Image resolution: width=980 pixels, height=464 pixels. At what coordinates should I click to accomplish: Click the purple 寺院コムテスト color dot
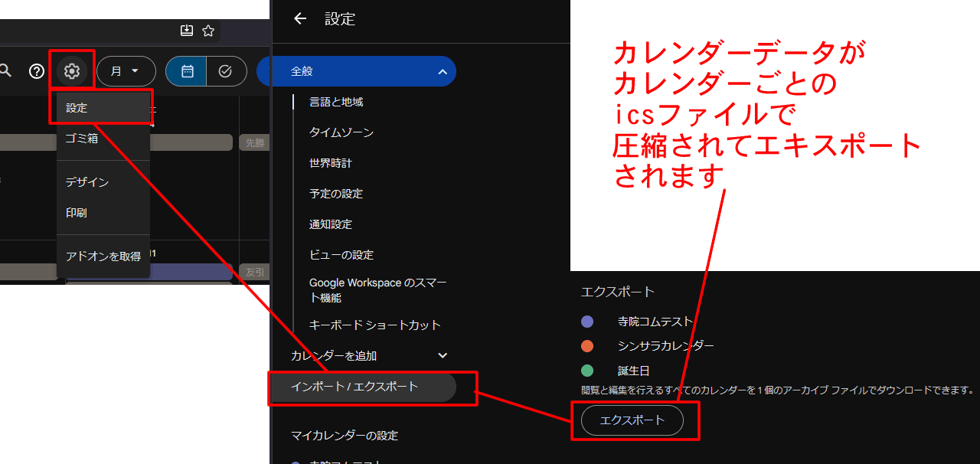coord(587,322)
